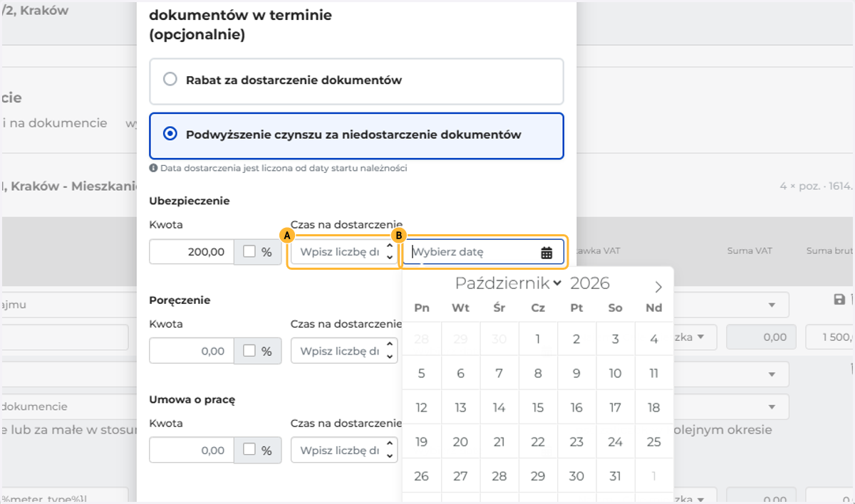Click the year 2026 in the calendar header

590,283
